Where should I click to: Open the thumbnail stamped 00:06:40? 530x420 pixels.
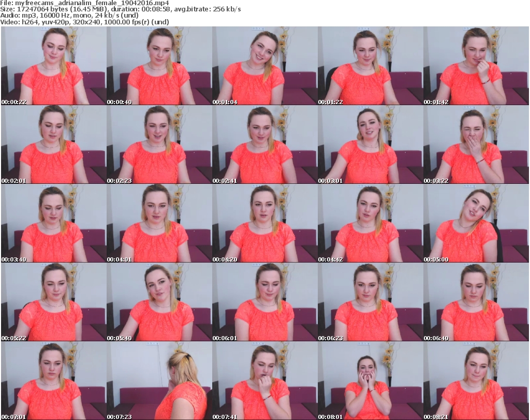(x=476, y=302)
